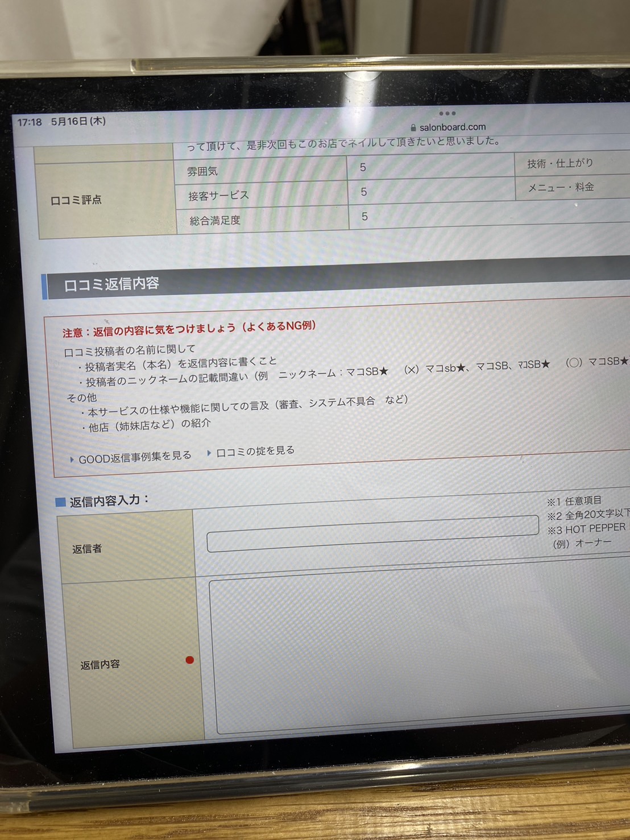The width and height of the screenshot is (630, 840).
Task: Focus the 返信者 text field
Action: click(x=372, y=533)
